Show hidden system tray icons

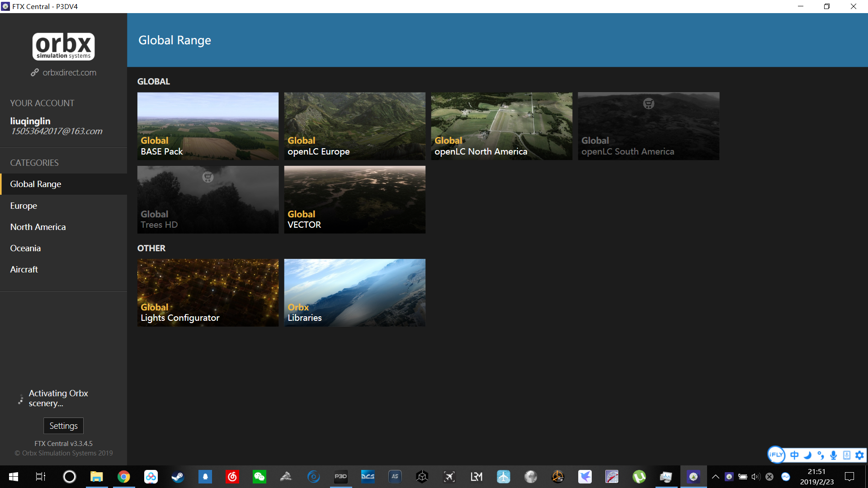716,477
